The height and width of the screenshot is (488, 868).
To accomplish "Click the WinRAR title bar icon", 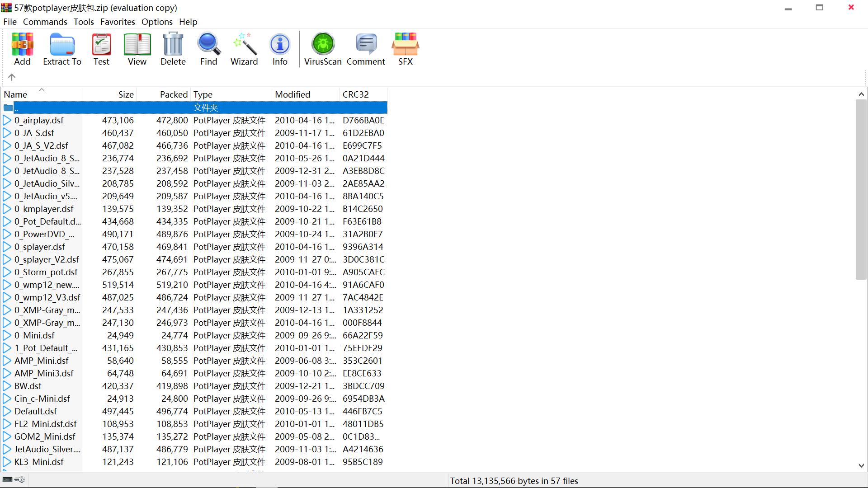I will 6,8.
